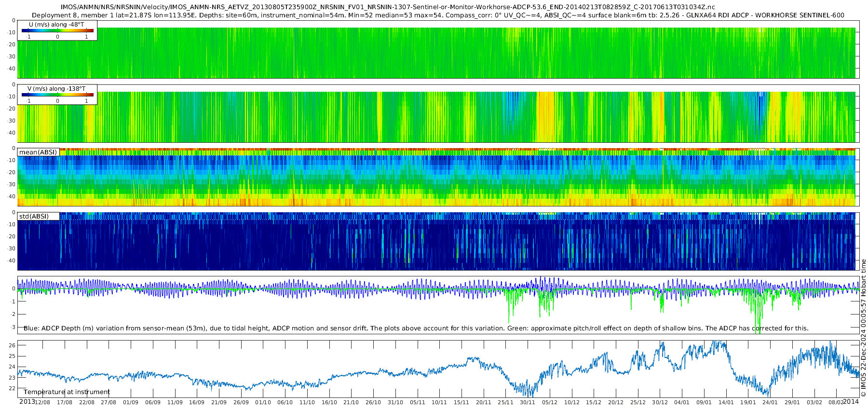Click the std(ABSI) panel label
868x410 pixels.
pos(34,217)
